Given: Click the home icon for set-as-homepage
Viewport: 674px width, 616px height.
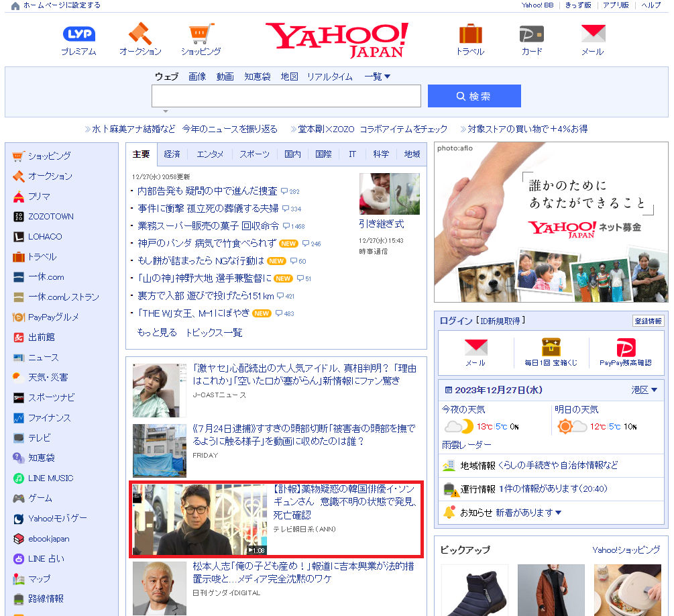Looking at the screenshot, I should tap(15, 5).
